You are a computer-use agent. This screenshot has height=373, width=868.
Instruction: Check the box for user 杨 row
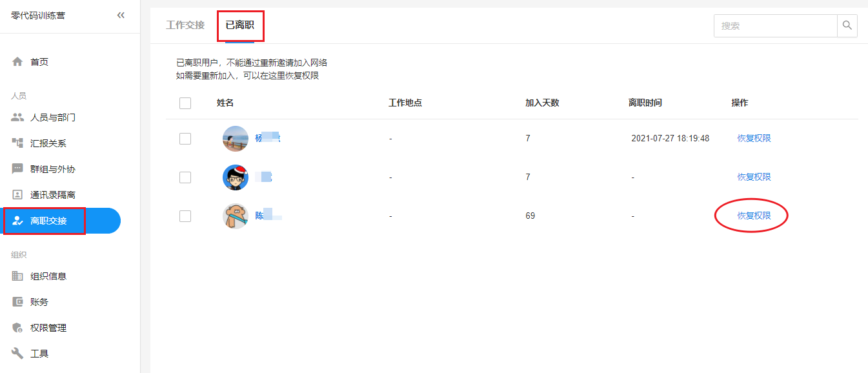[x=185, y=138]
